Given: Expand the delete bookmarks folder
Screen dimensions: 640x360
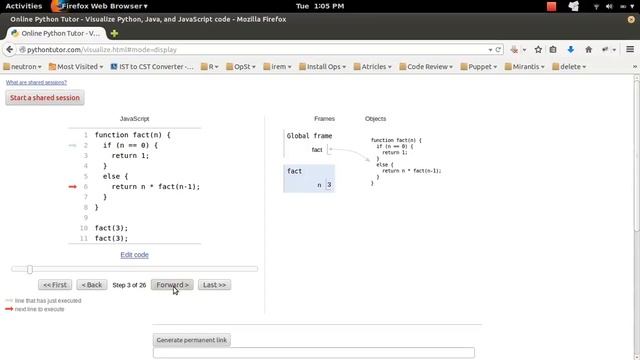Looking at the screenshot, I should (x=569, y=67).
